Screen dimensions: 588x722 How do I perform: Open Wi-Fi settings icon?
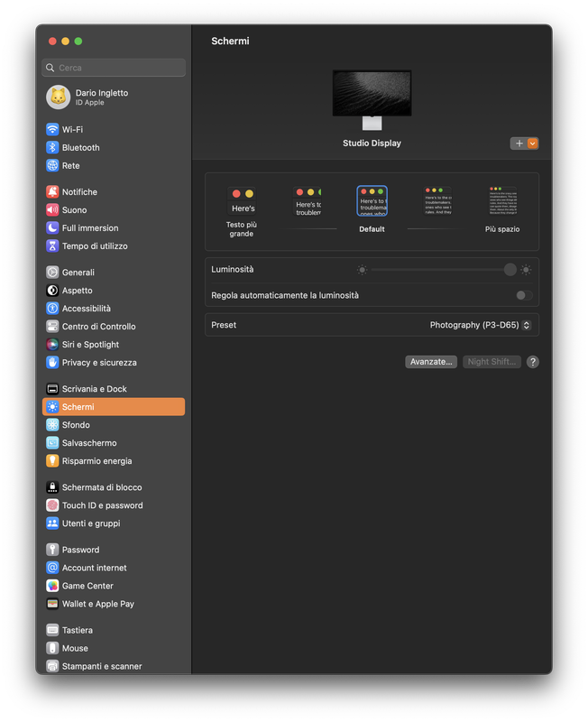[x=52, y=129]
